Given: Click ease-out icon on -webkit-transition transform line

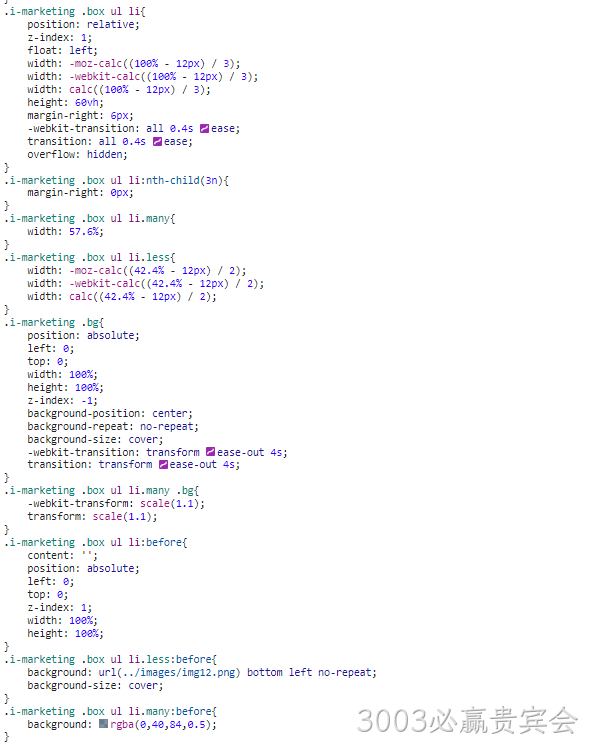Looking at the screenshot, I should click(x=210, y=452).
